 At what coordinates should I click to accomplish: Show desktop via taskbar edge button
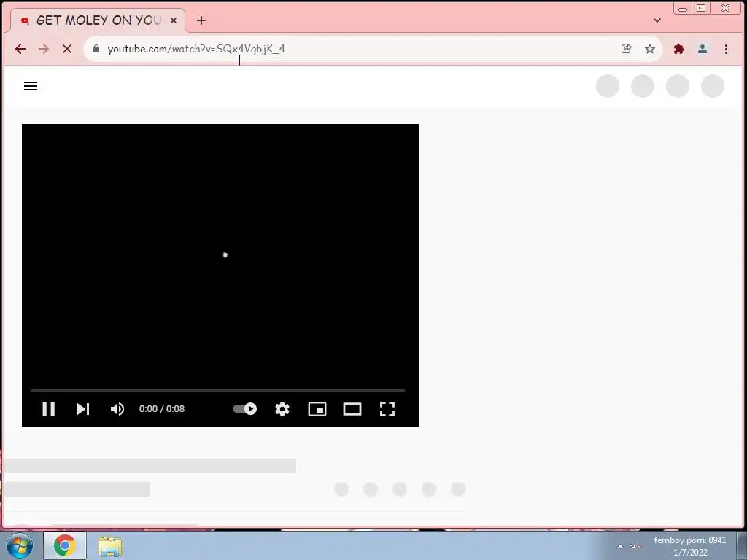pos(742,545)
